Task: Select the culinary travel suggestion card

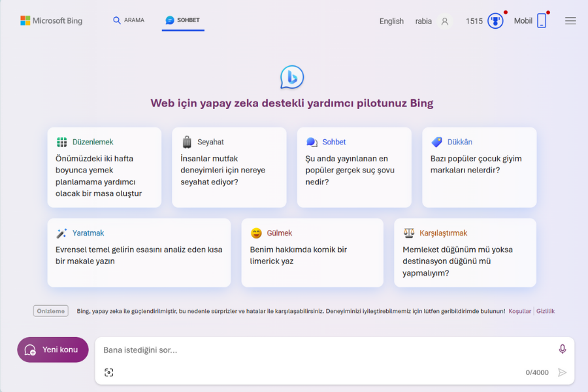Action: click(x=229, y=167)
